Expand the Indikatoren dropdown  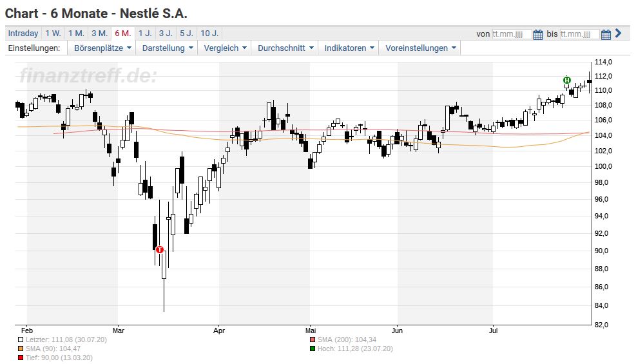tap(349, 48)
